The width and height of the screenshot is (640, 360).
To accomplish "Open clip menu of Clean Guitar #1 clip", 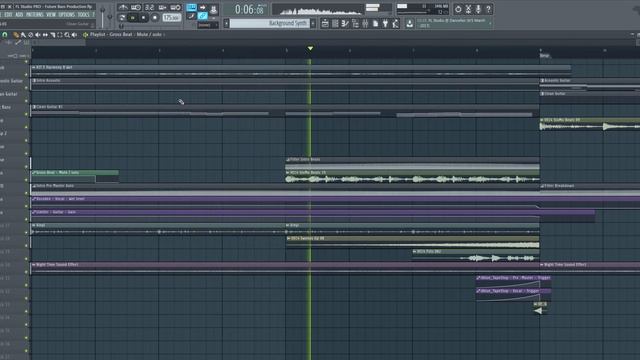I will (x=34, y=107).
